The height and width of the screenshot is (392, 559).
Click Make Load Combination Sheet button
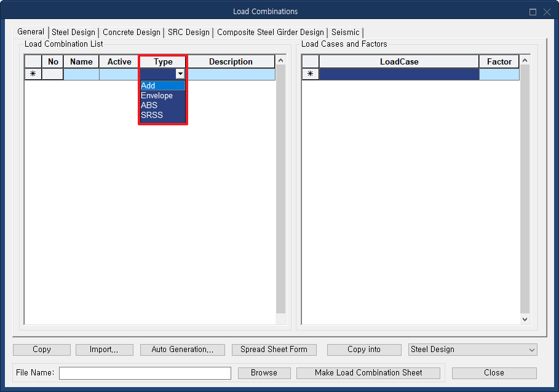click(368, 373)
